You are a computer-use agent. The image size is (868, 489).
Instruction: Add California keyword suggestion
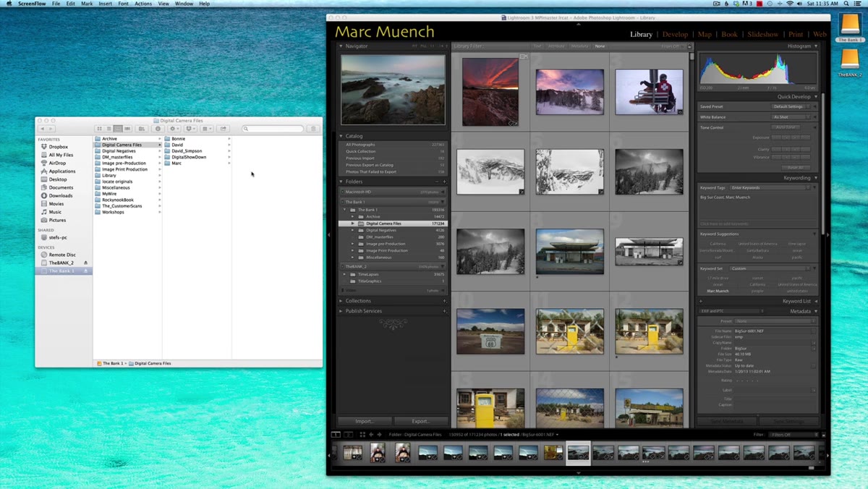point(718,244)
